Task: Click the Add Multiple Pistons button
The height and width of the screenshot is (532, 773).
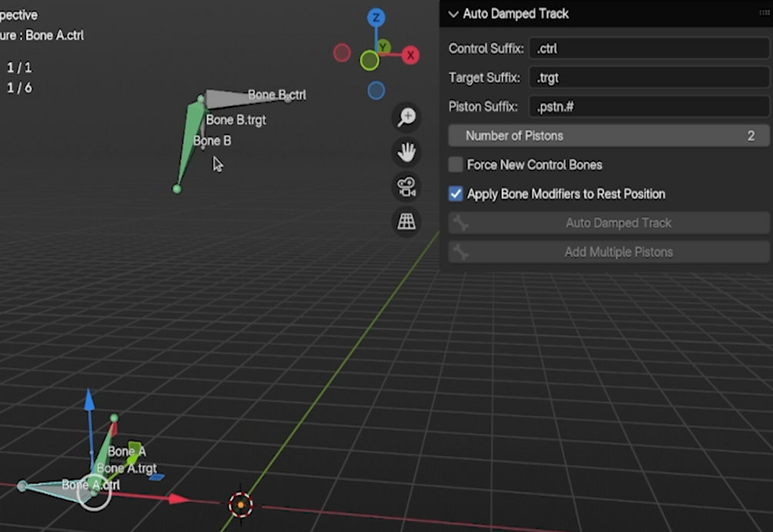Action: (x=609, y=252)
